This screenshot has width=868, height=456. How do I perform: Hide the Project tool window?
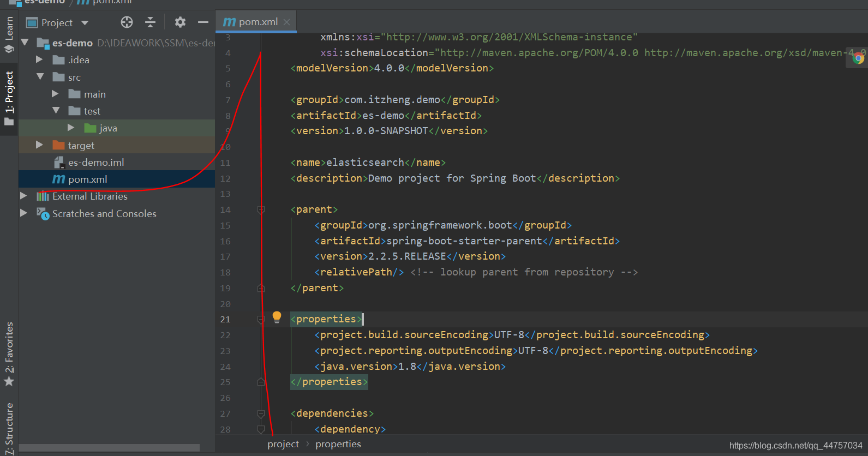[x=203, y=22]
